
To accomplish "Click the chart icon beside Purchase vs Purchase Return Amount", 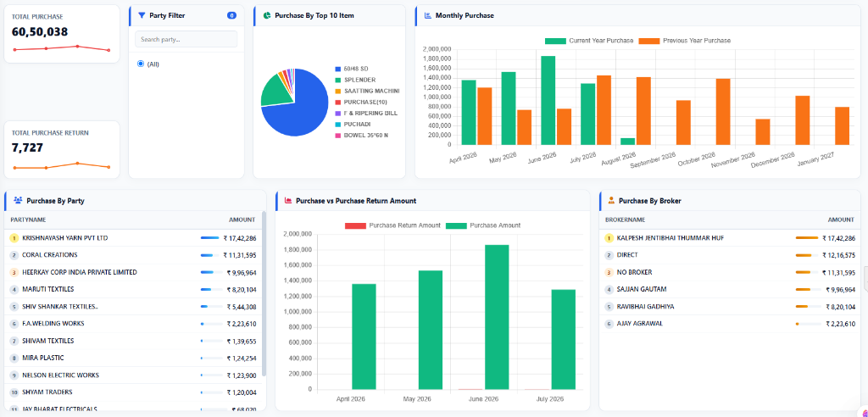I will (288, 201).
